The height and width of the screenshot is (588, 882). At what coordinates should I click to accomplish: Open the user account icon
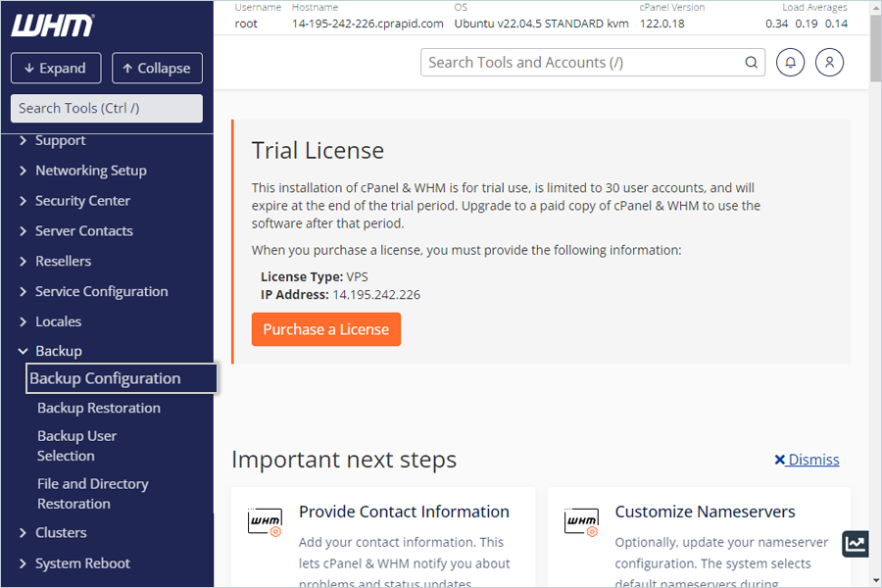point(829,63)
